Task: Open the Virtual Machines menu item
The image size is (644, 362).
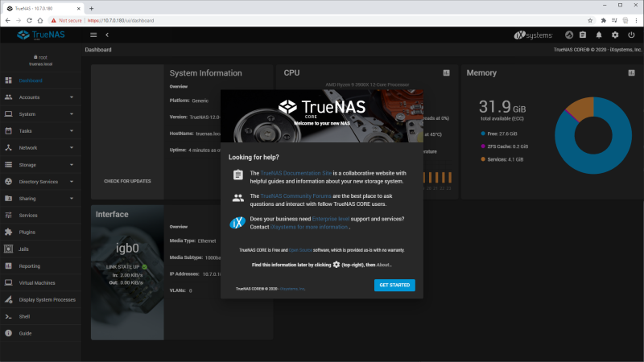Action: point(41,283)
